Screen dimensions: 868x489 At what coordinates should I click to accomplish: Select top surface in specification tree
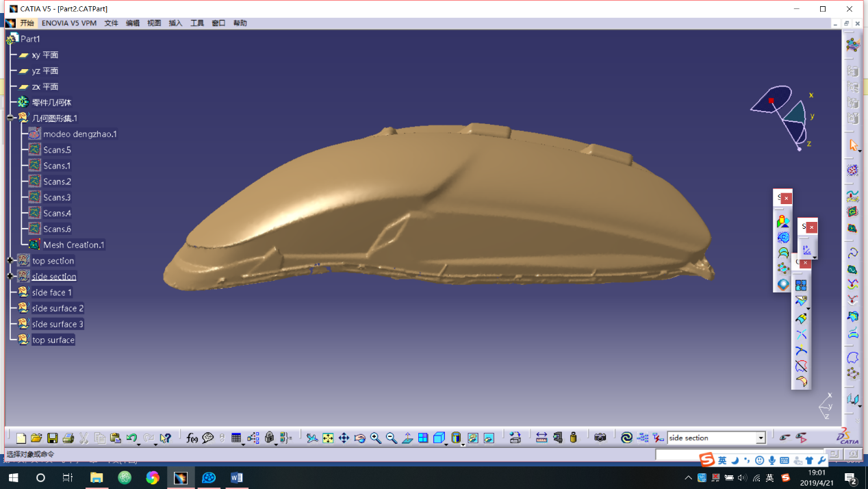pyautogui.click(x=53, y=340)
